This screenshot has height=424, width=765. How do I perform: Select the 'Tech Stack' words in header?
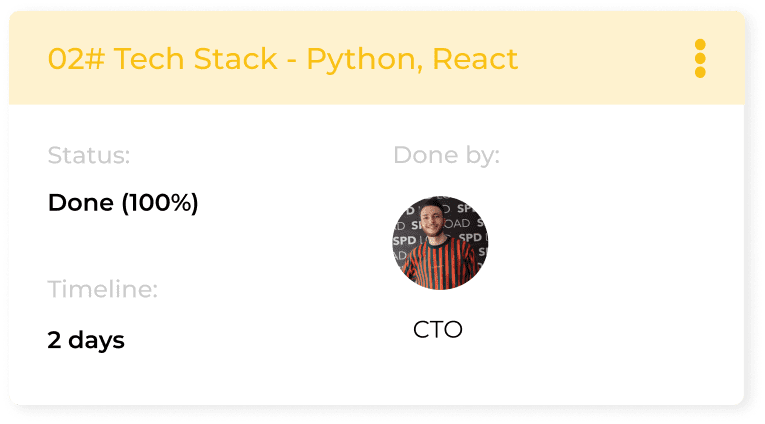[x=196, y=59]
